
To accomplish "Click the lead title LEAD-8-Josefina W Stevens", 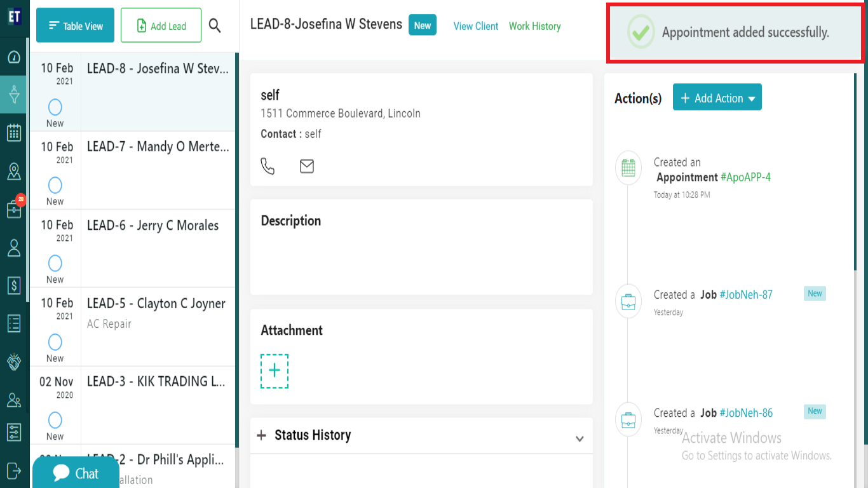I will pyautogui.click(x=326, y=24).
